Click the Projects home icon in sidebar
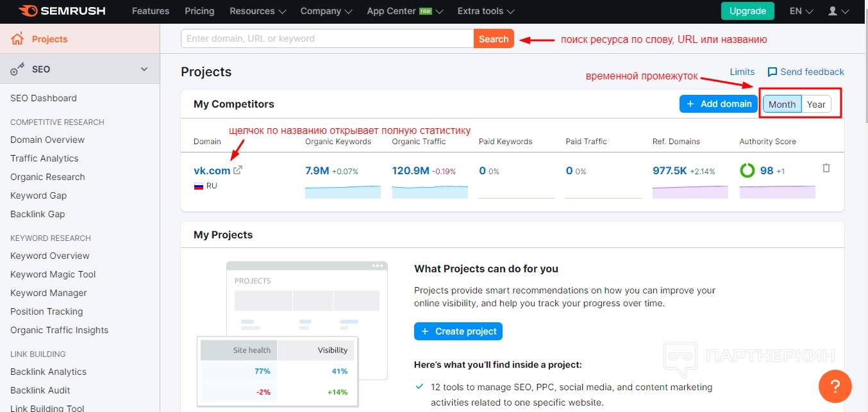The width and height of the screenshot is (868, 412). [17, 39]
